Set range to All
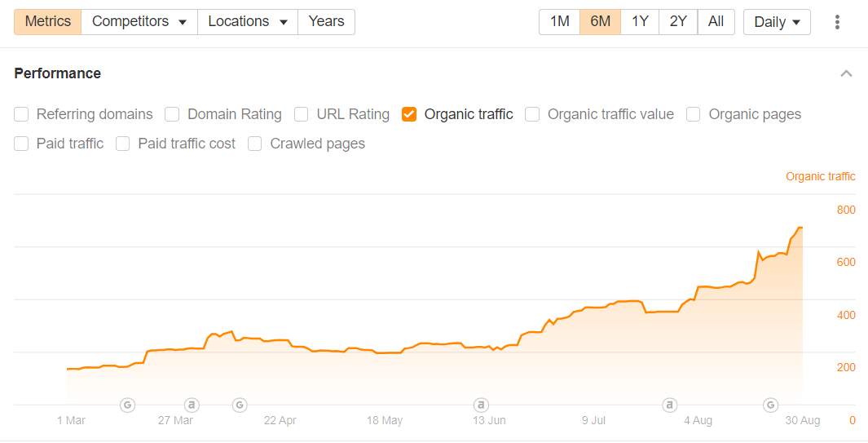The width and height of the screenshot is (868, 443). [x=716, y=22]
